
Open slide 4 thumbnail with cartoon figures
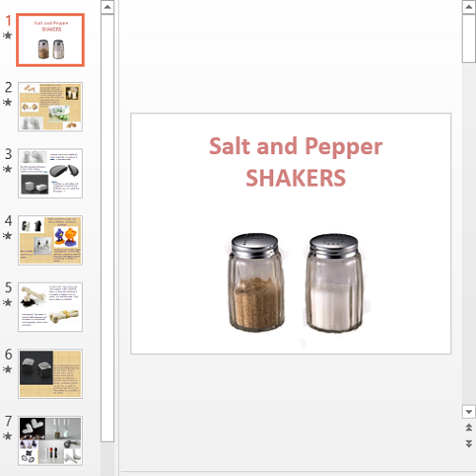[50, 240]
